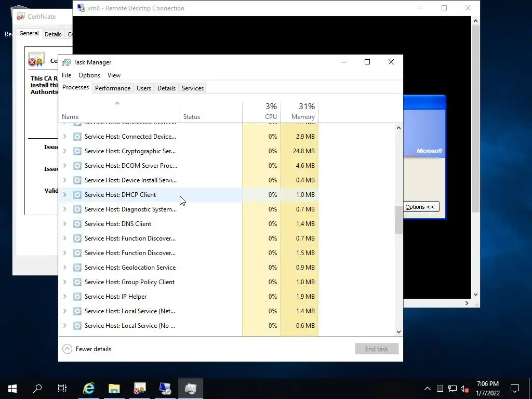Click gear icon of Service Host: IP Helper
This screenshot has width=532, height=399.
(x=77, y=297)
